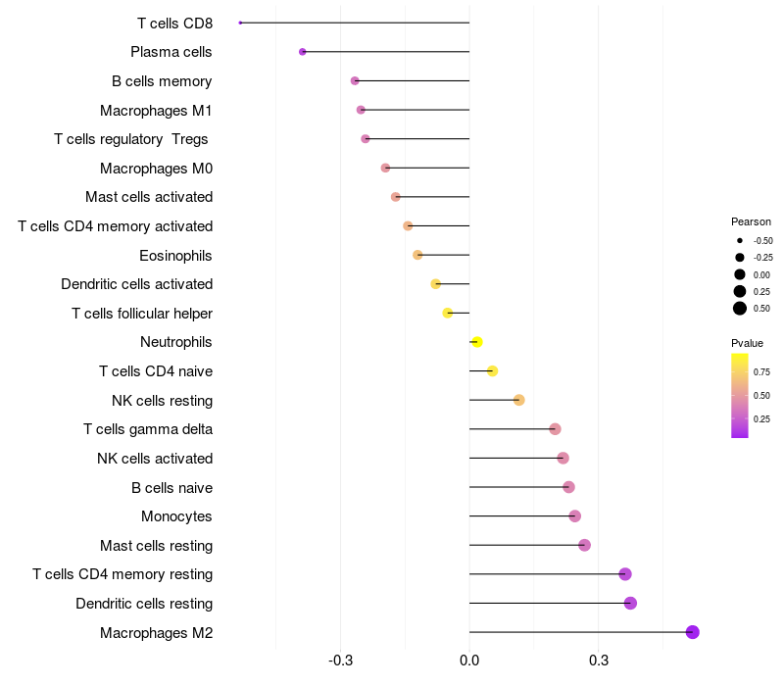Click the 0.3 x-axis tick label

click(599, 661)
